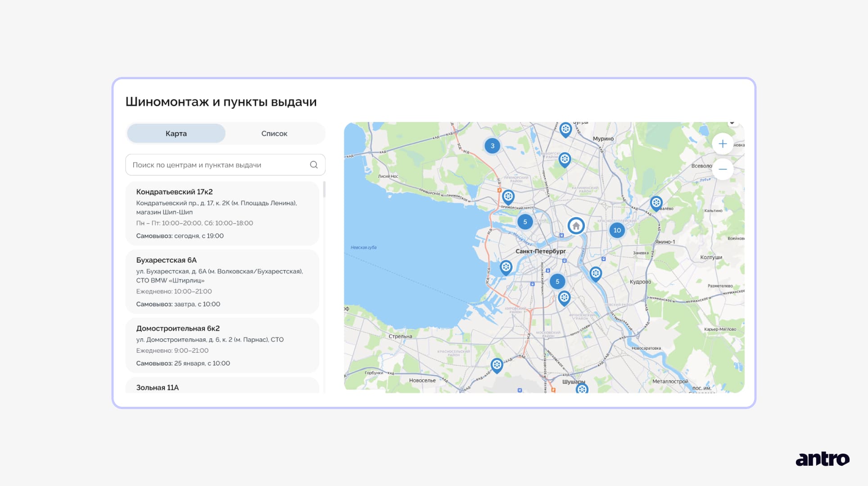Select tire pin near Шушары
The height and width of the screenshot is (486, 868).
[582, 388]
